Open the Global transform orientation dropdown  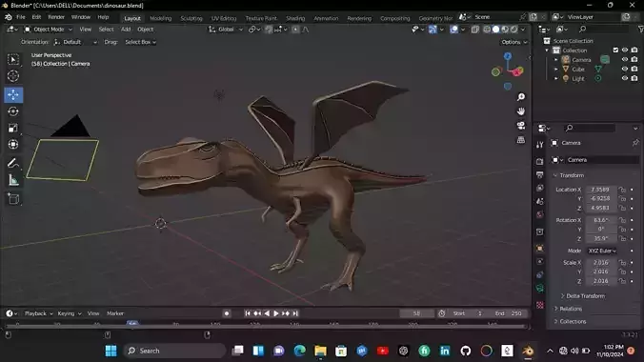tap(226, 30)
